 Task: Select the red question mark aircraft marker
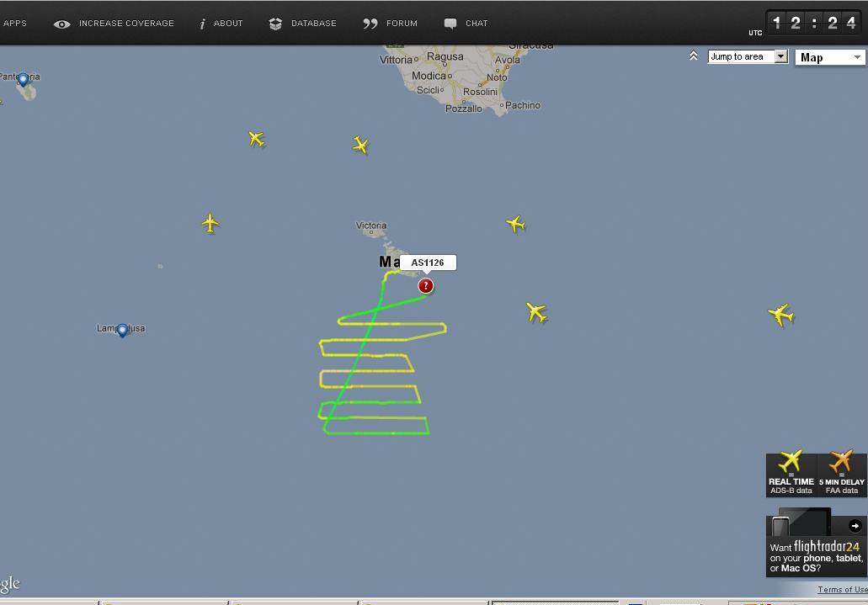pos(426,285)
